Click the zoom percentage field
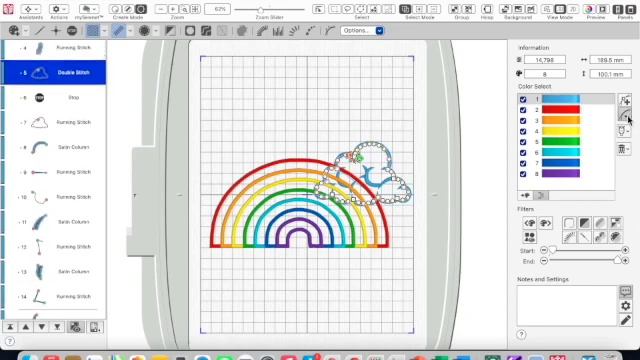This screenshot has height=360, width=640. point(217,9)
